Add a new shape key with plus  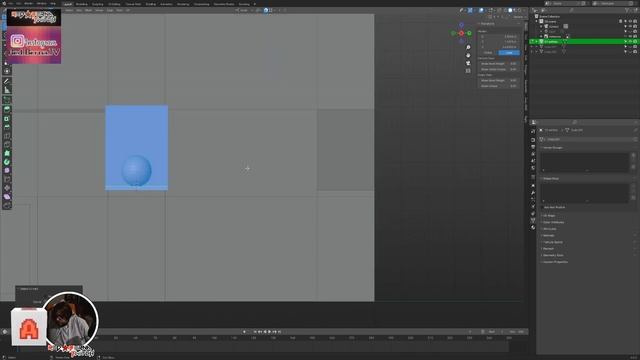(633, 186)
